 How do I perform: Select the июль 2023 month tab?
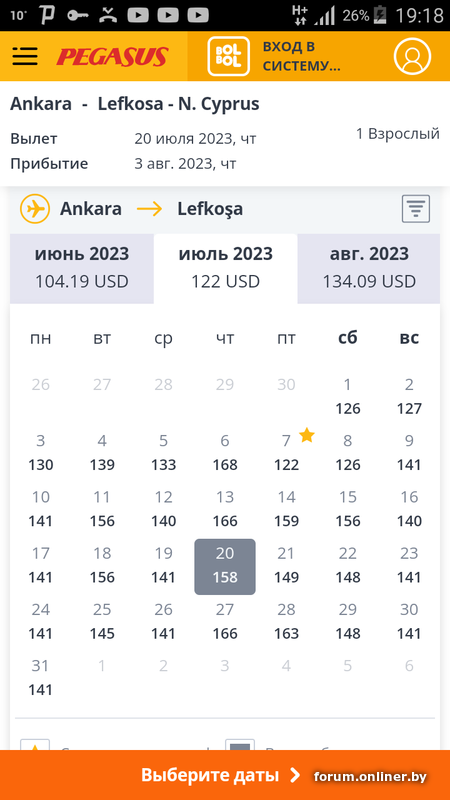226,268
